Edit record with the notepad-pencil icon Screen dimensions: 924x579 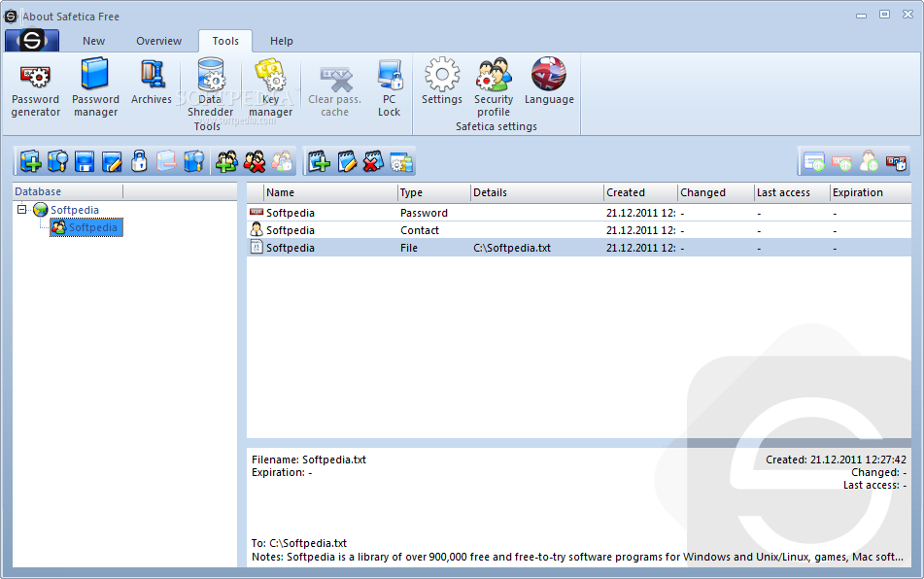tap(347, 161)
